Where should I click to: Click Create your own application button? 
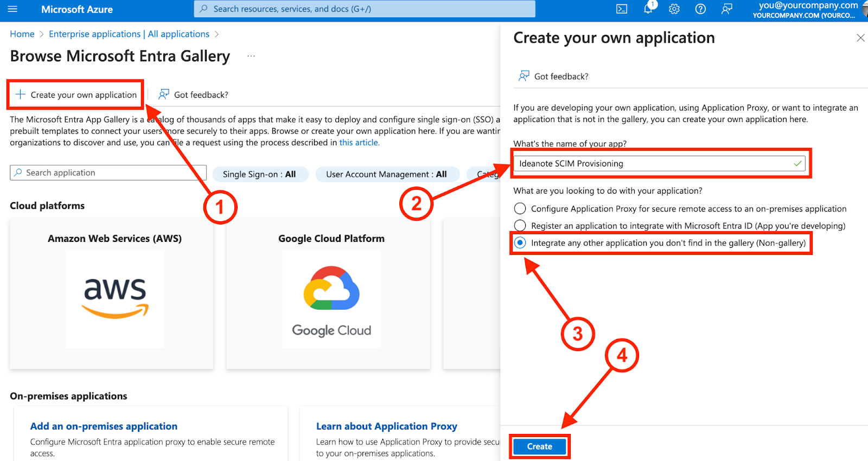[x=76, y=94]
